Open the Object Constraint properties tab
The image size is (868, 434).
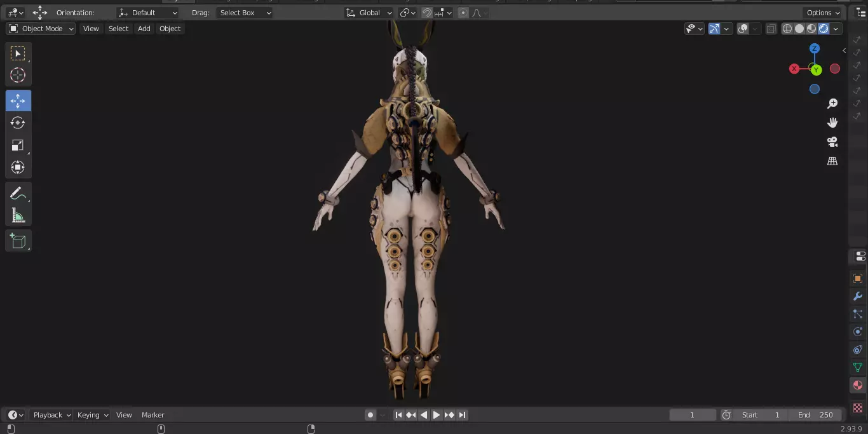click(858, 349)
